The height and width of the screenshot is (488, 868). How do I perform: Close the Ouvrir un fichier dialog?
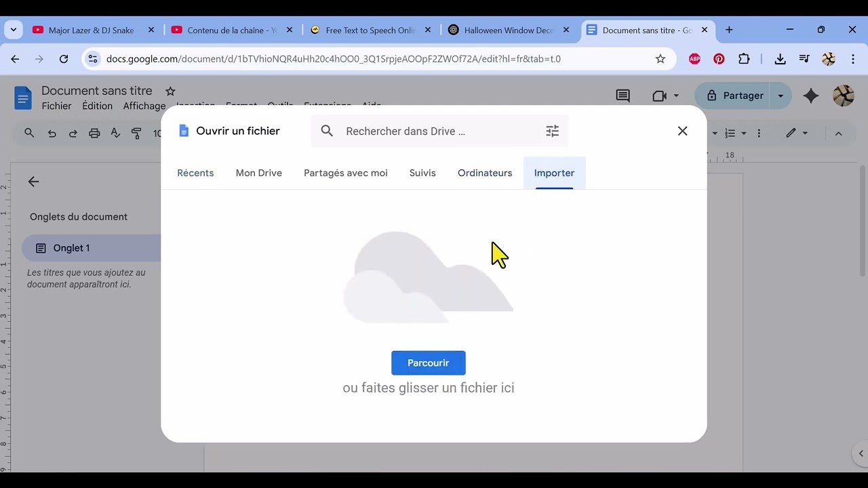(x=683, y=131)
